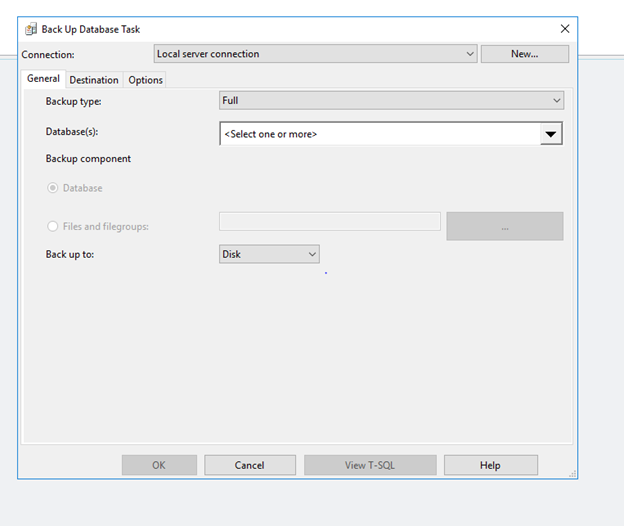Open the Back up to dropdown
This screenshot has height=526, width=624.
click(x=269, y=254)
